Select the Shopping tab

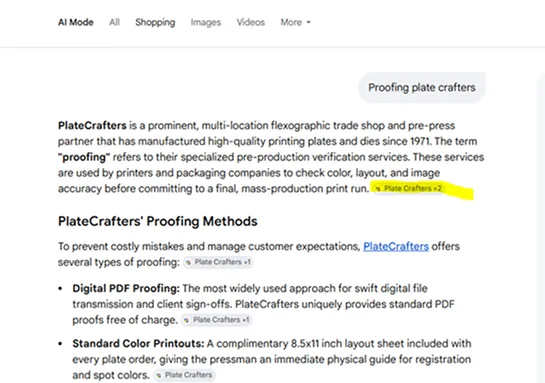click(x=155, y=22)
